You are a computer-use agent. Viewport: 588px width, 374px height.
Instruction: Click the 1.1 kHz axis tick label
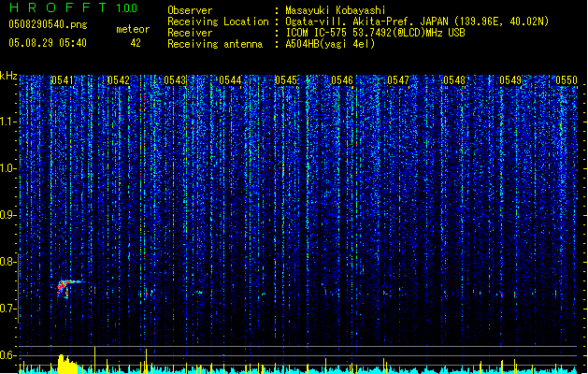(7, 122)
